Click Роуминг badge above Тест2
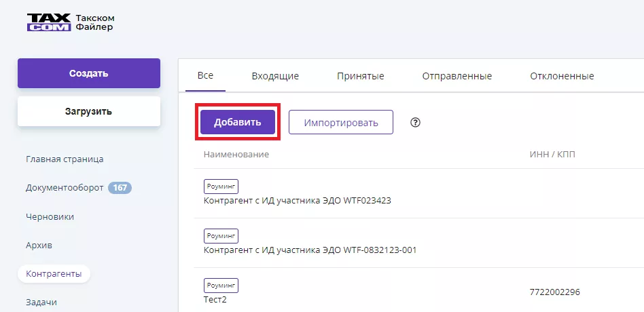The height and width of the screenshot is (312, 644). point(221,286)
